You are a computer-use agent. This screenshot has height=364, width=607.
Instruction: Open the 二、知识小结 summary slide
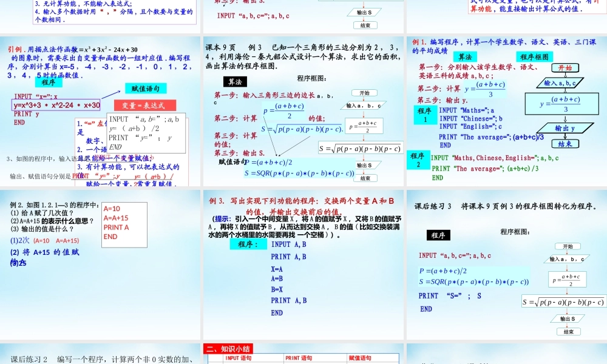coord(303,354)
